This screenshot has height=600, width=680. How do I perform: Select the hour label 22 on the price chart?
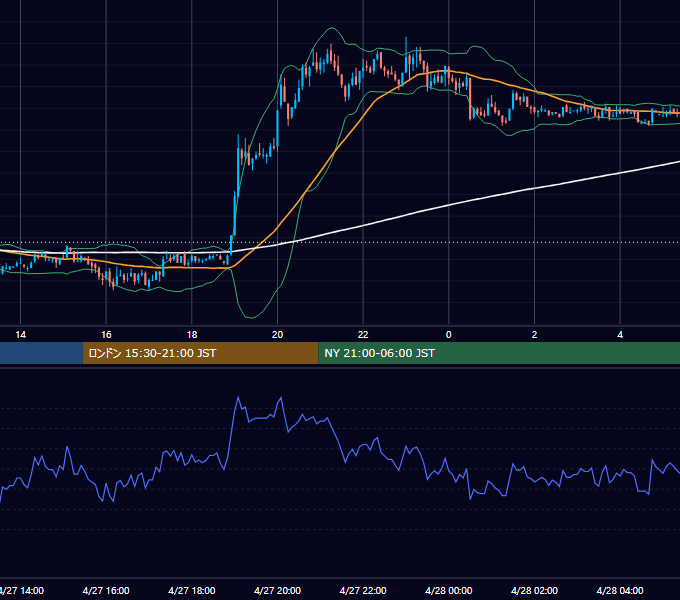363,335
